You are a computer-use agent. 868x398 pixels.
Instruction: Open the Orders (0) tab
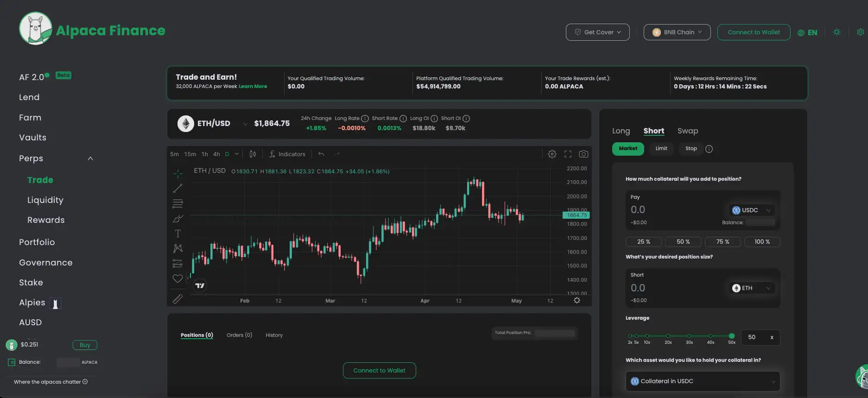click(239, 335)
